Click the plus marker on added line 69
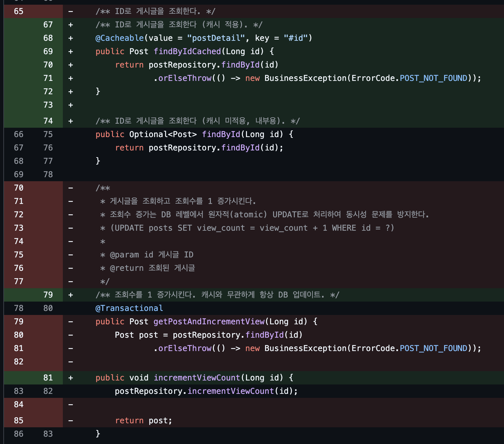 click(x=71, y=51)
